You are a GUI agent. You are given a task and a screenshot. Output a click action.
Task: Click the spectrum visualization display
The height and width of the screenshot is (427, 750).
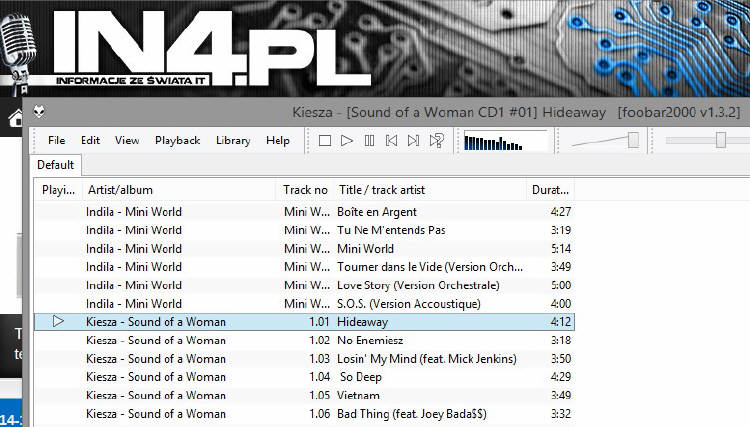(x=505, y=141)
